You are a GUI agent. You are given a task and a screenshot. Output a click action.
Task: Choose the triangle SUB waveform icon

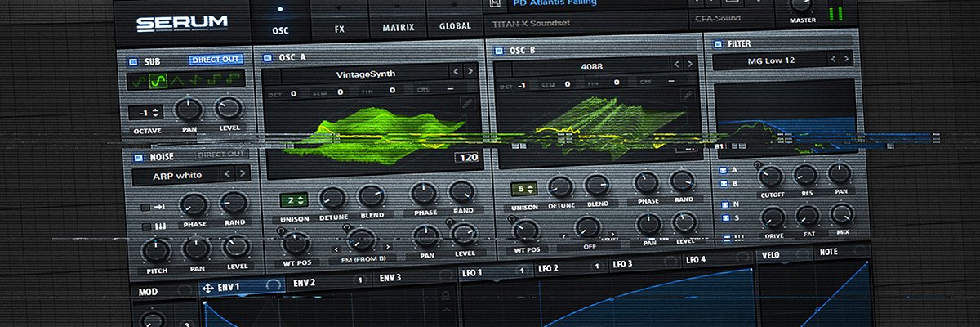pos(178,80)
